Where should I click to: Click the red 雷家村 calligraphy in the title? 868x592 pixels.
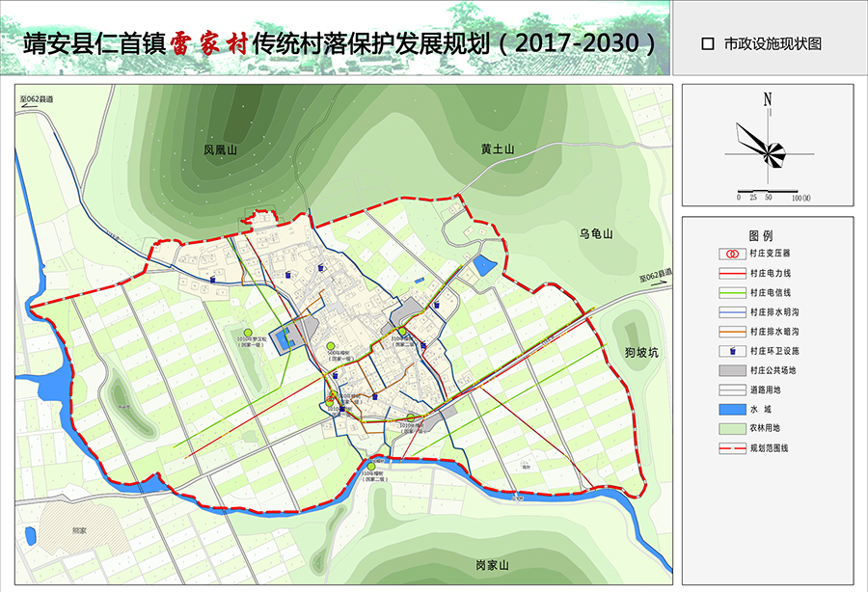pos(208,43)
